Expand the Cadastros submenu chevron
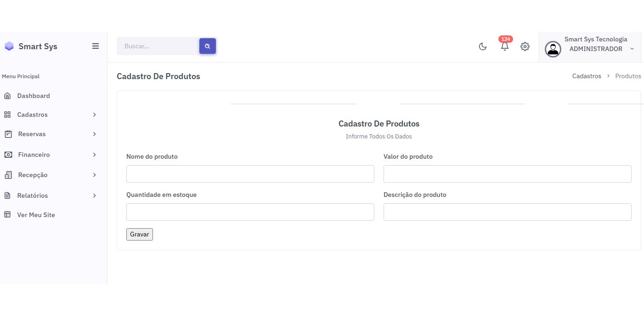 94,115
